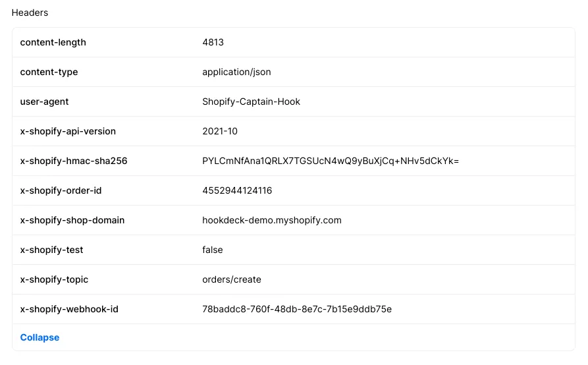Select the orders/create value
The image size is (588, 365).
(232, 279)
